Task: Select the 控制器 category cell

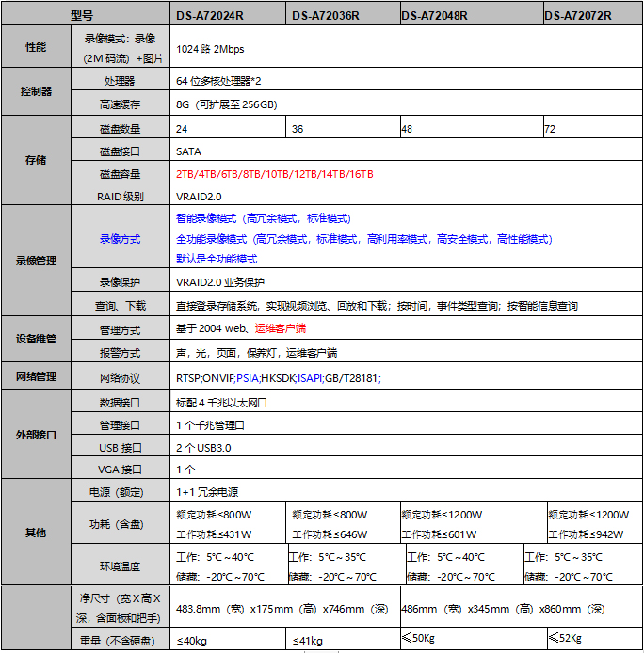Action: [37, 91]
